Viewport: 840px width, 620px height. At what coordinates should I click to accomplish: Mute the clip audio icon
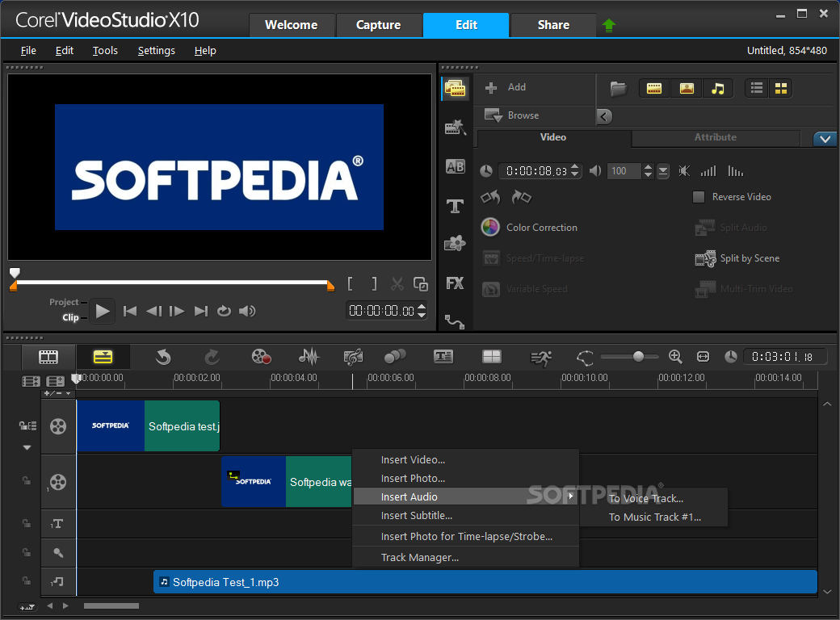(x=684, y=171)
